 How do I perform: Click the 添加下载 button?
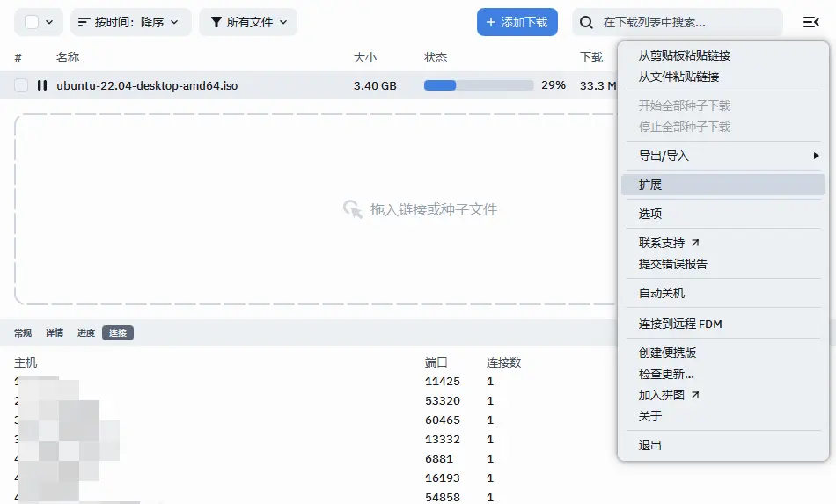click(x=517, y=22)
